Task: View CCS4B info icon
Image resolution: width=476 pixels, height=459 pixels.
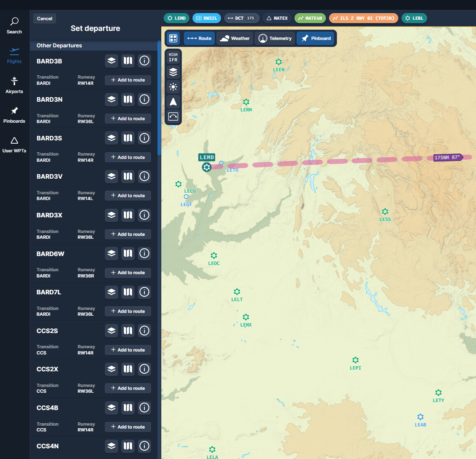Action: pos(144,408)
